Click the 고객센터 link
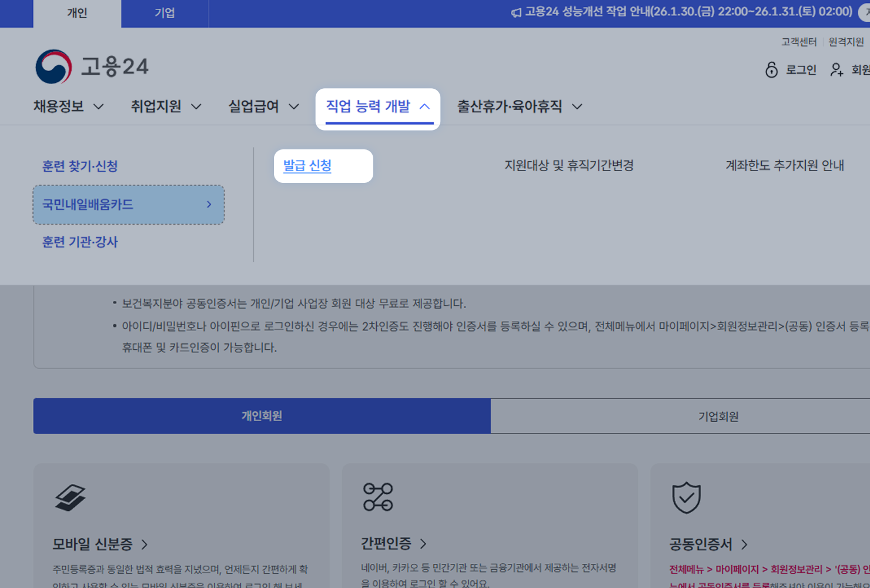 [799, 42]
